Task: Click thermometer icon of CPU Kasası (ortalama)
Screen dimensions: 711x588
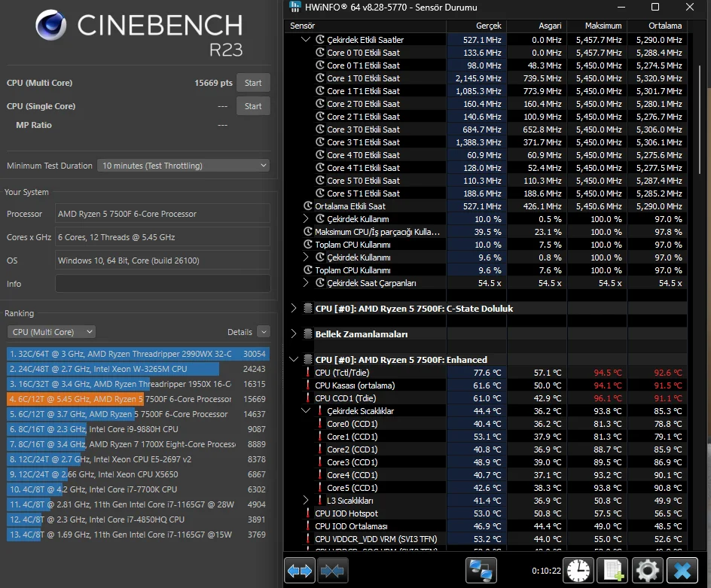Action: 308,385
